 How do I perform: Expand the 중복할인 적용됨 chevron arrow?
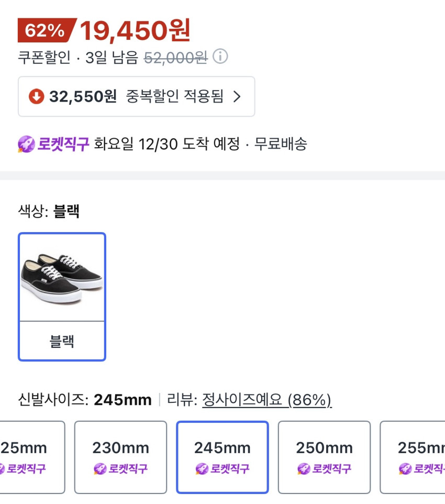pyautogui.click(x=237, y=96)
